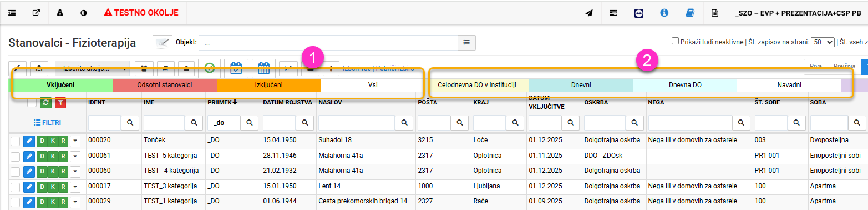Click the paper plane send icon
This screenshot has height=210, width=868.
point(589,13)
